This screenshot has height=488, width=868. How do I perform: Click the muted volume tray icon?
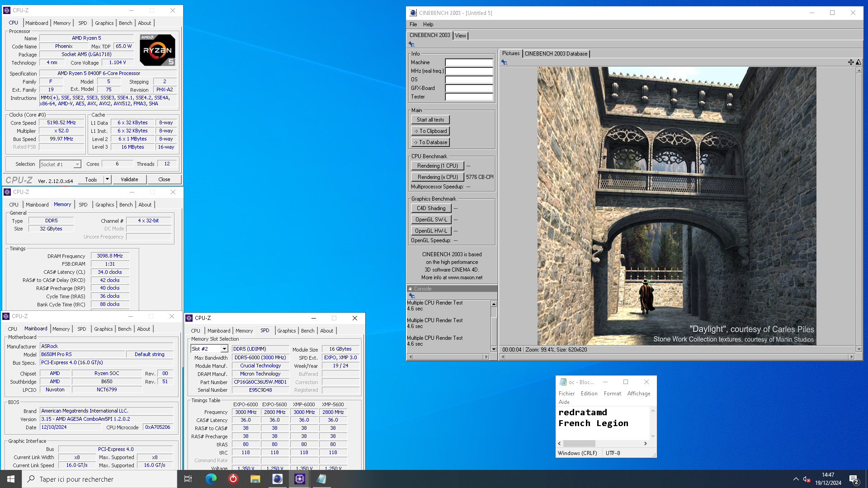806,479
